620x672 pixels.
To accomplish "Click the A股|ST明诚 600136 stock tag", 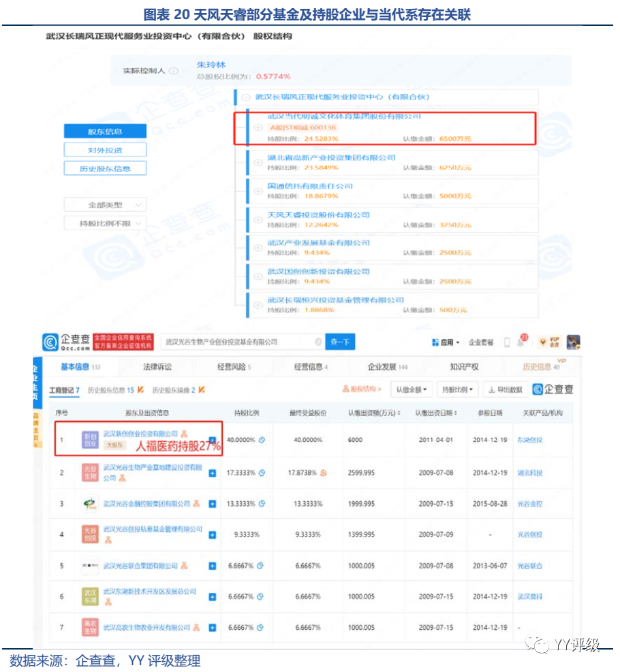I will (303, 127).
